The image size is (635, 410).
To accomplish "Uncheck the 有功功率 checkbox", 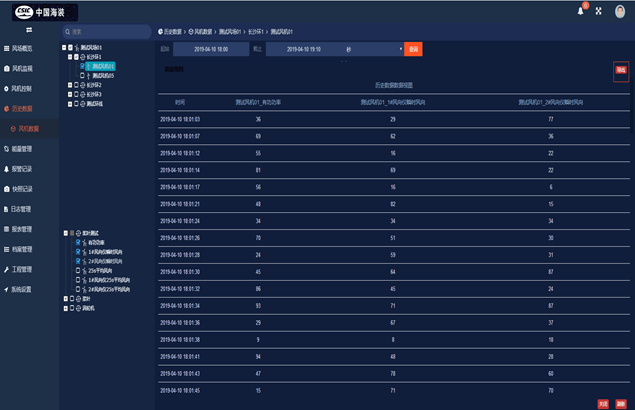I will [x=78, y=241].
